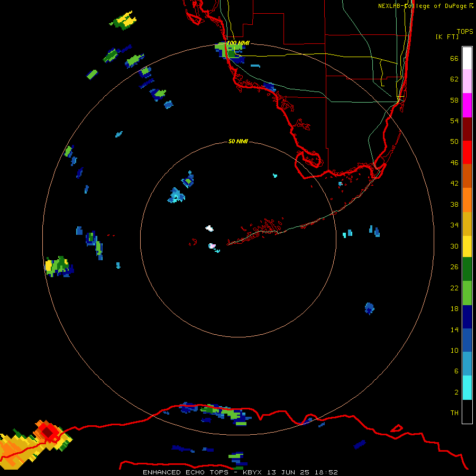Select the dark green legend swatch

coord(467,269)
